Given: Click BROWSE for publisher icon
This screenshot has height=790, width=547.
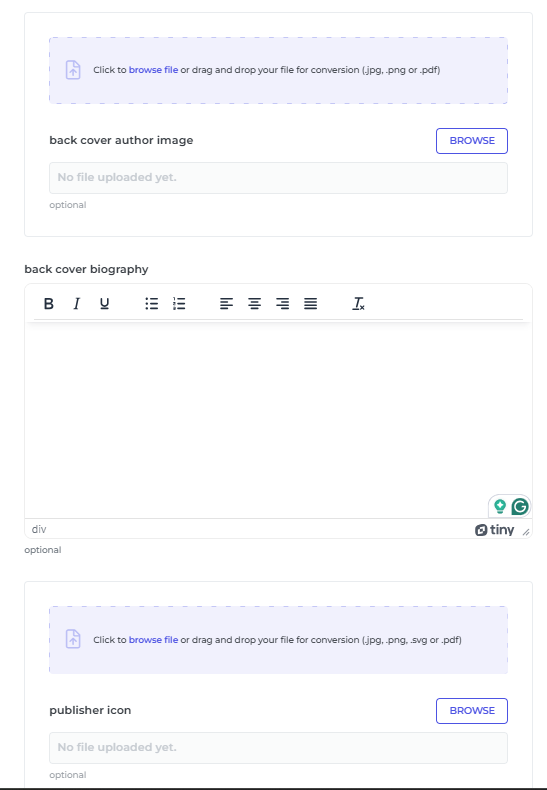Looking at the screenshot, I should pyautogui.click(x=471, y=710).
